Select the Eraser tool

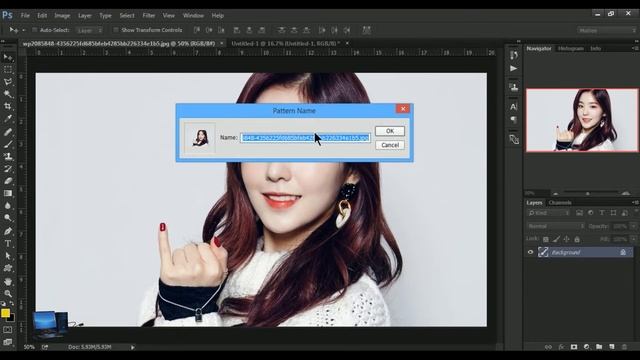coord(8,181)
